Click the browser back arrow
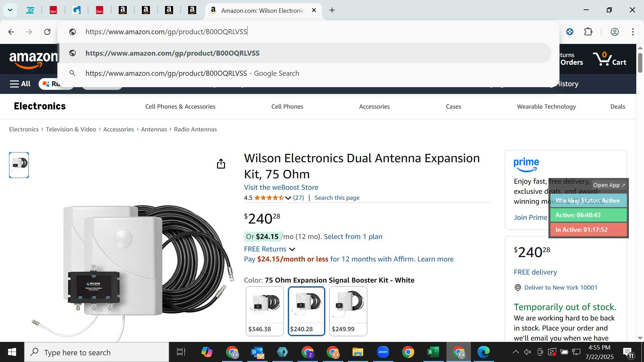 pos(11,32)
